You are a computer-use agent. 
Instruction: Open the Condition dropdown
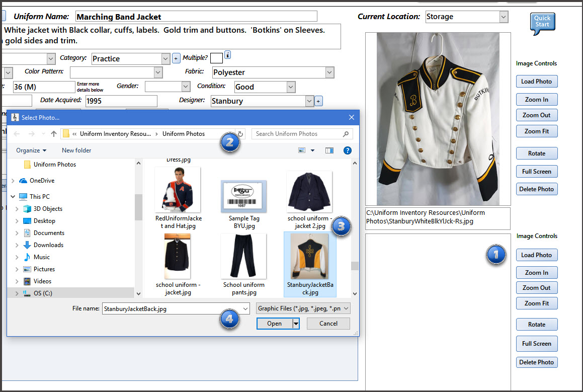(x=291, y=87)
